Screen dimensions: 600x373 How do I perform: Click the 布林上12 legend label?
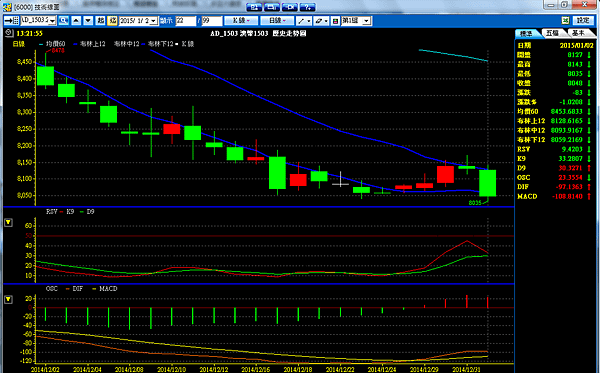[x=92, y=44]
